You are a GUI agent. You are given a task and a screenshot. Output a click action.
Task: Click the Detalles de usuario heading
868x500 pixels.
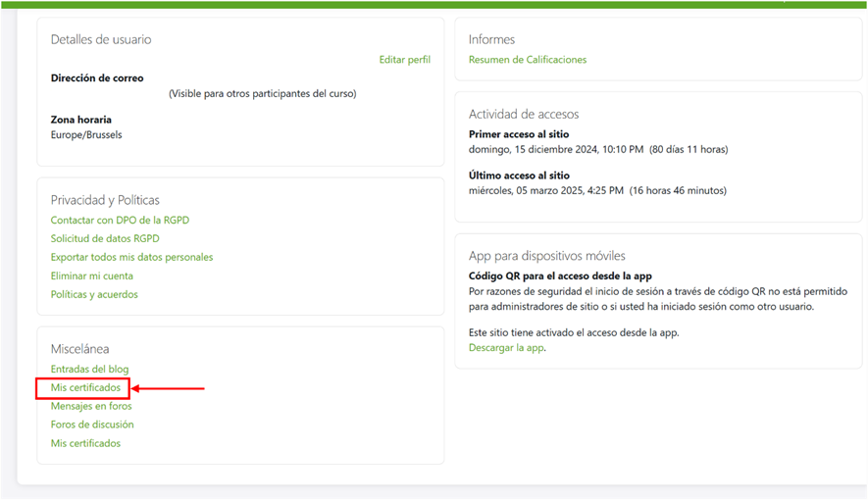pyautogui.click(x=101, y=40)
